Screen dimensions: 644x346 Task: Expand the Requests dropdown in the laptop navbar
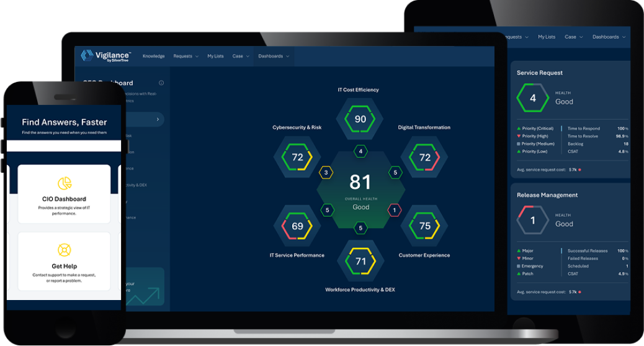coord(186,56)
